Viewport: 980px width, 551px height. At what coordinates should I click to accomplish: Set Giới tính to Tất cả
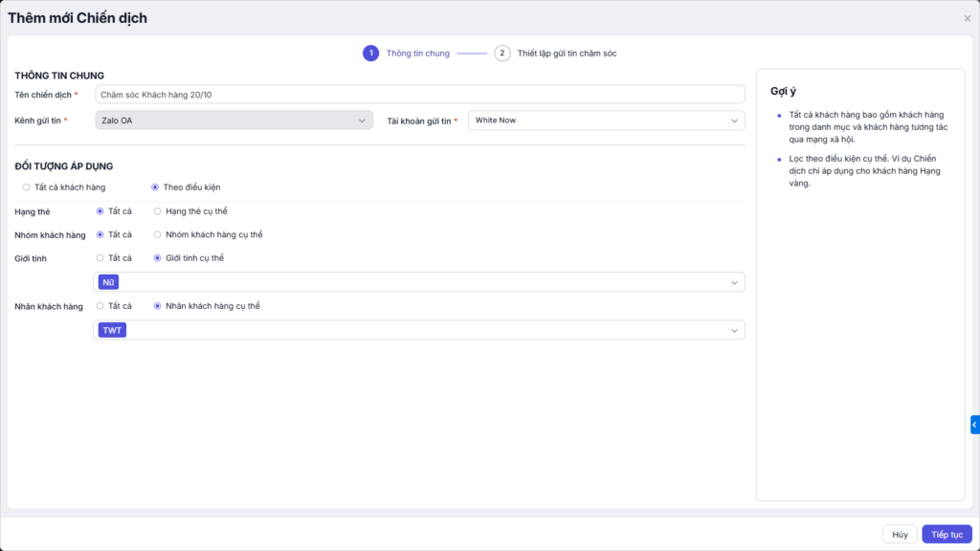pos(100,258)
